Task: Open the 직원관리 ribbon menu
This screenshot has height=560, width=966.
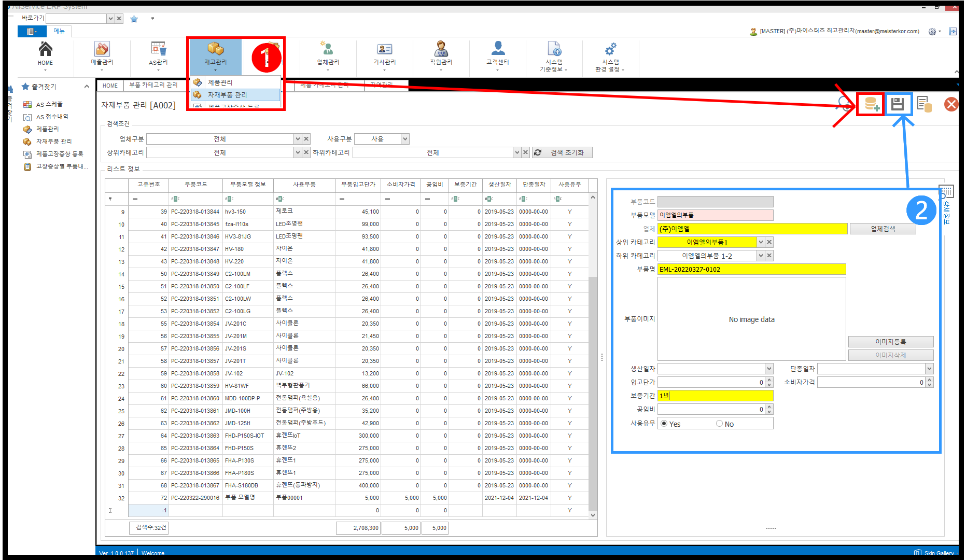Action: pyautogui.click(x=441, y=54)
